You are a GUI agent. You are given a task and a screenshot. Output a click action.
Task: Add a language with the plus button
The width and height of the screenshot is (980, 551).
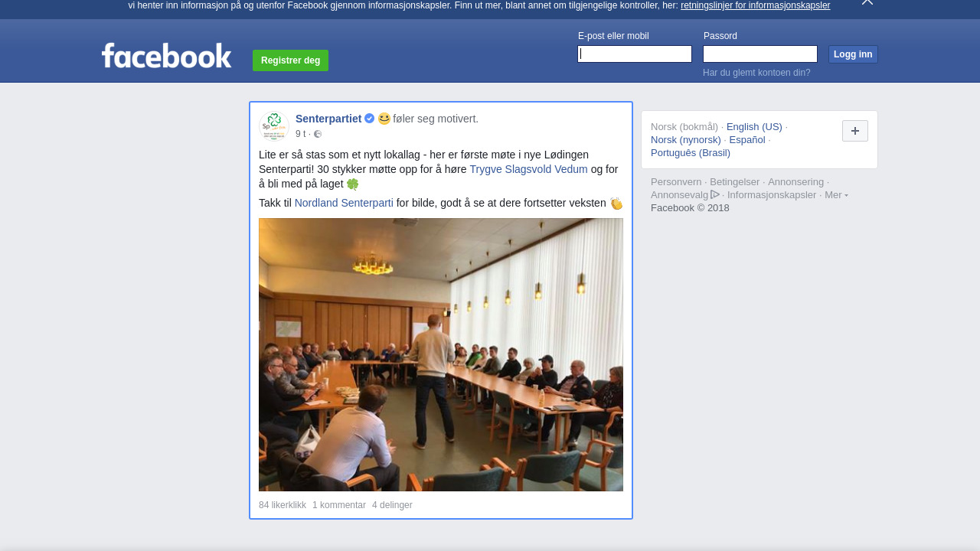point(855,131)
